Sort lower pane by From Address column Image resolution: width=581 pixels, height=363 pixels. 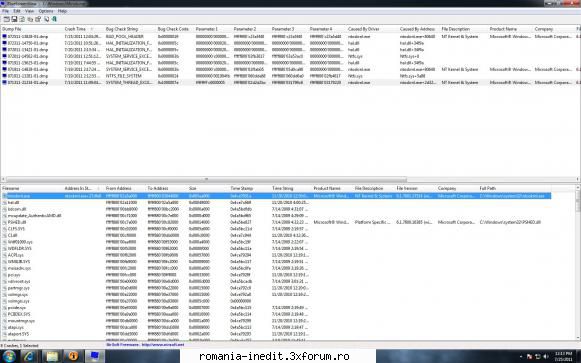125,189
